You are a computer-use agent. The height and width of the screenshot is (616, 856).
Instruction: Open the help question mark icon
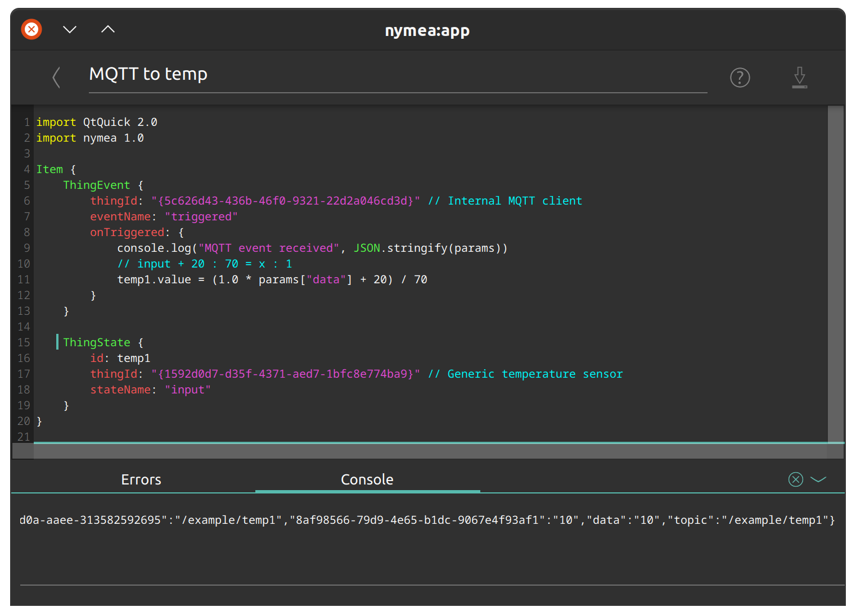[x=740, y=78]
